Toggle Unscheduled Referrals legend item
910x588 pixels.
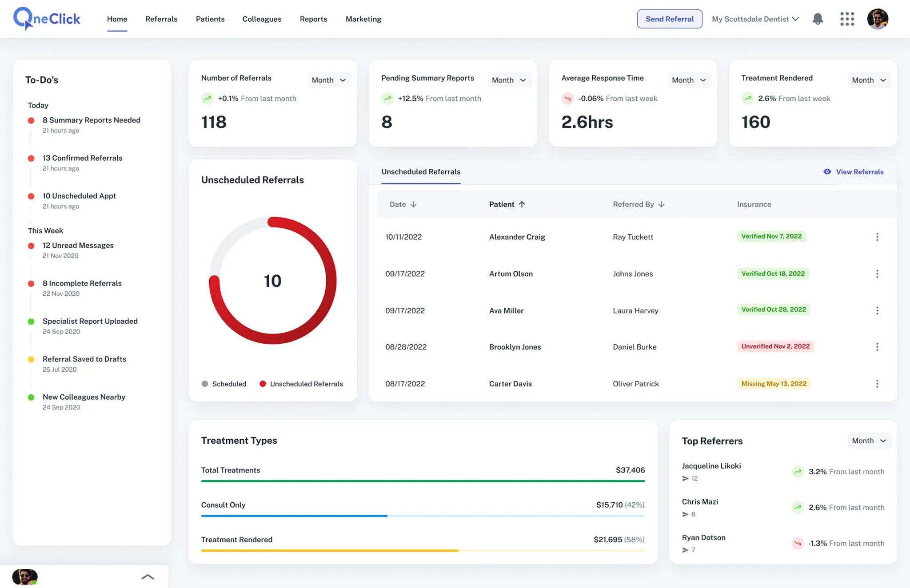(301, 384)
